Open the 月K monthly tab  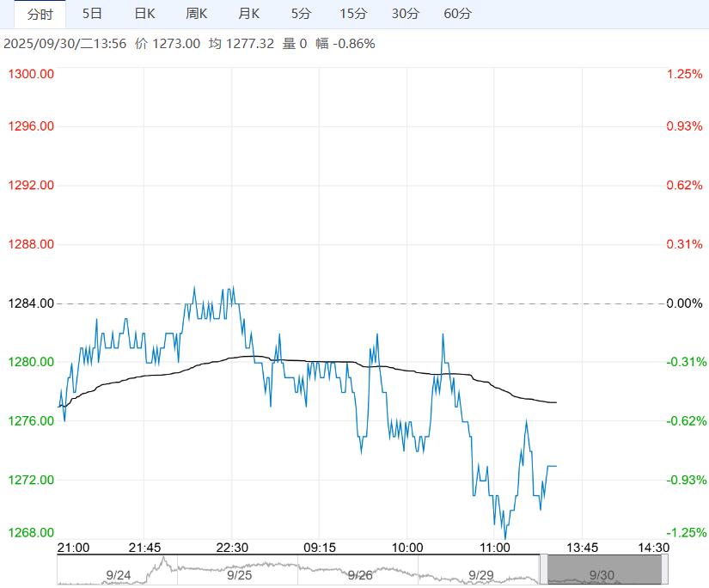click(x=249, y=14)
